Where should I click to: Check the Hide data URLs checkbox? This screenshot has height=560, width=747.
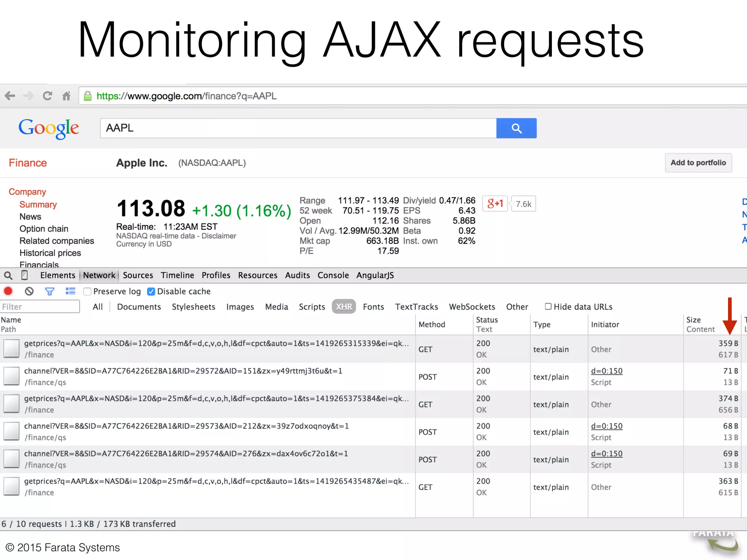point(548,307)
